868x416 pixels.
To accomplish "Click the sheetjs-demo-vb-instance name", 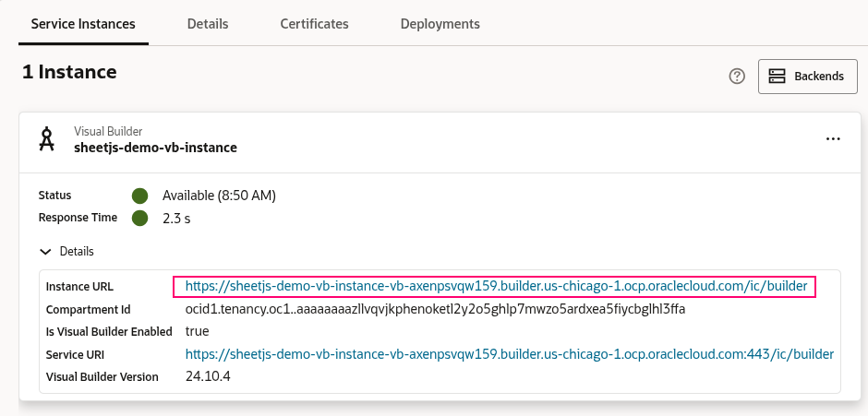I will (155, 147).
